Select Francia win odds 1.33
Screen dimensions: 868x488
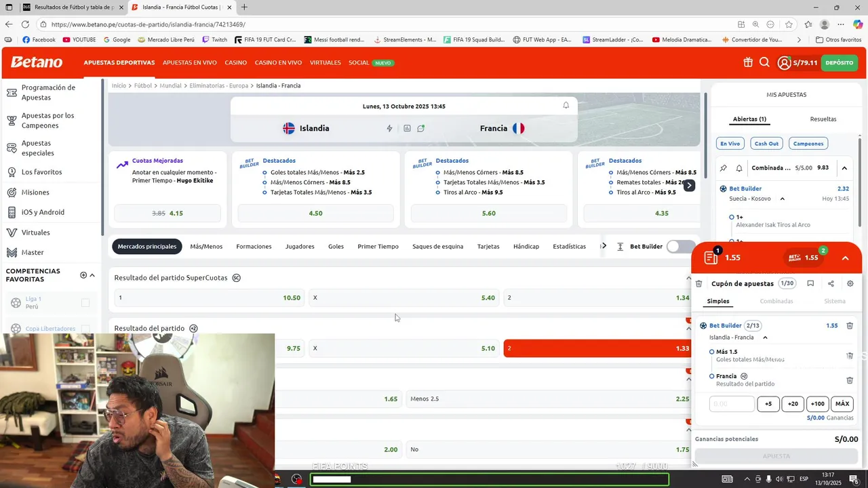point(597,348)
